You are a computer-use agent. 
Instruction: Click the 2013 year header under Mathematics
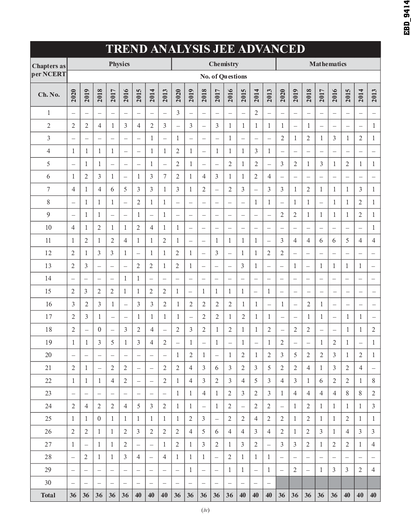pos(374,95)
